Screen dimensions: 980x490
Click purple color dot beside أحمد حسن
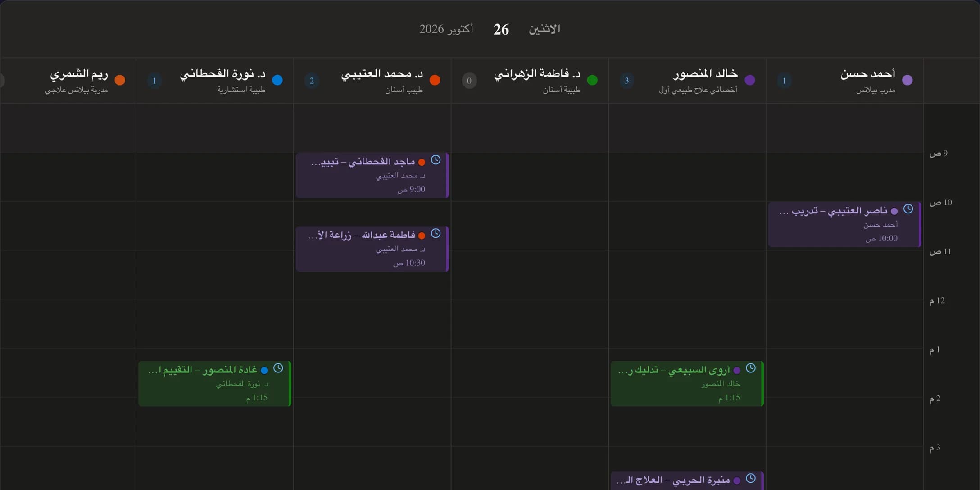[907, 80]
